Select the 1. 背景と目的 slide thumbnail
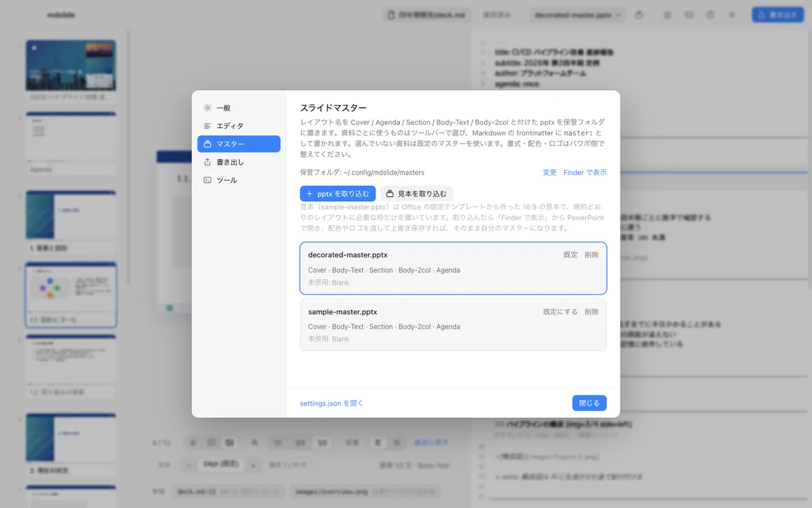This screenshot has height=508, width=812. click(70, 221)
